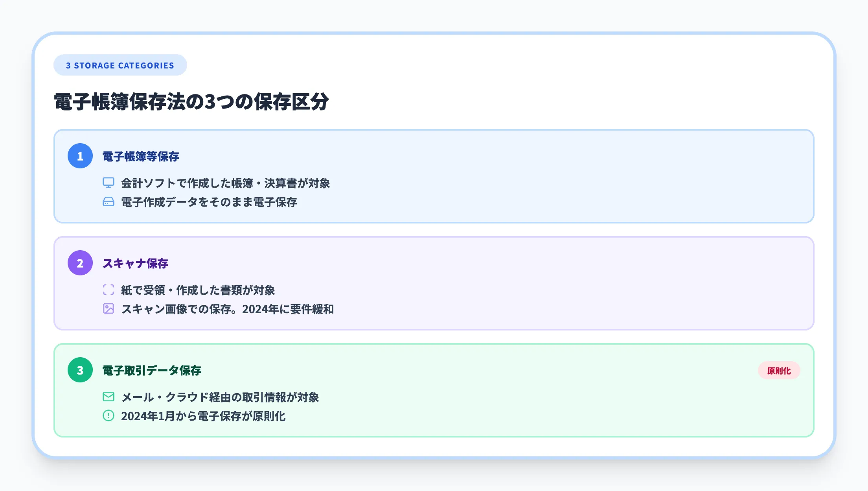Click the 3 STORAGE CATEGORIES pill label
Image resolution: width=868 pixels, height=491 pixels.
point(120,65)
